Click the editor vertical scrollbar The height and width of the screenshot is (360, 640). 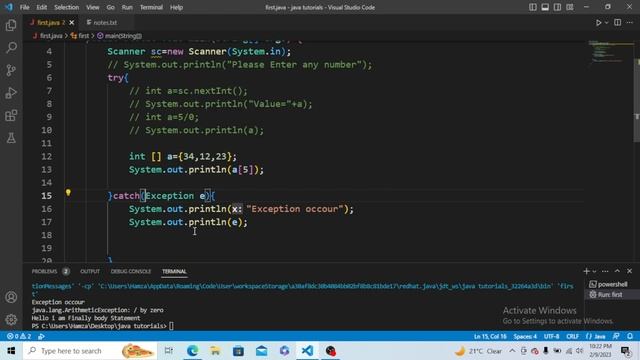637,100
